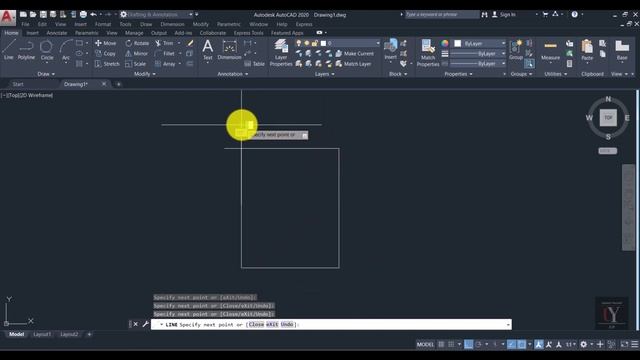Expand the Block panel
The height and width of the screenshot is (360, 640).
(398, 74)
